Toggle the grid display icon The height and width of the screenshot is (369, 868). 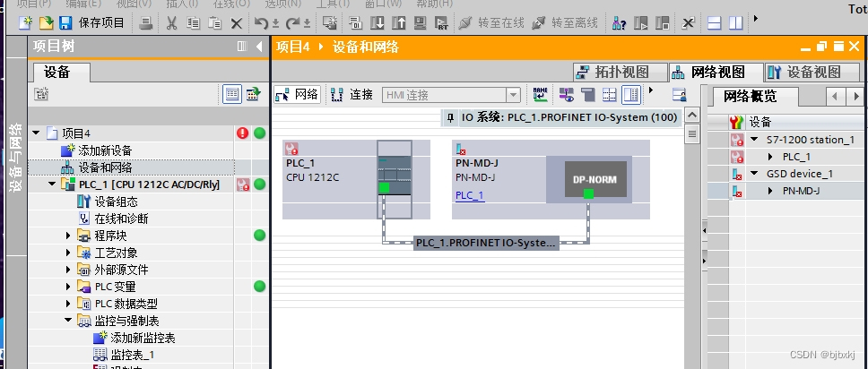pos(610,95)
